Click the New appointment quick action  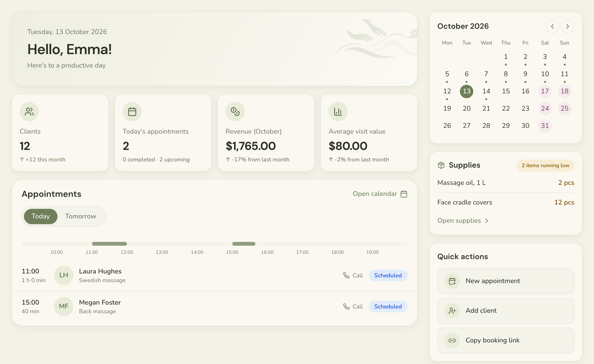506,281
